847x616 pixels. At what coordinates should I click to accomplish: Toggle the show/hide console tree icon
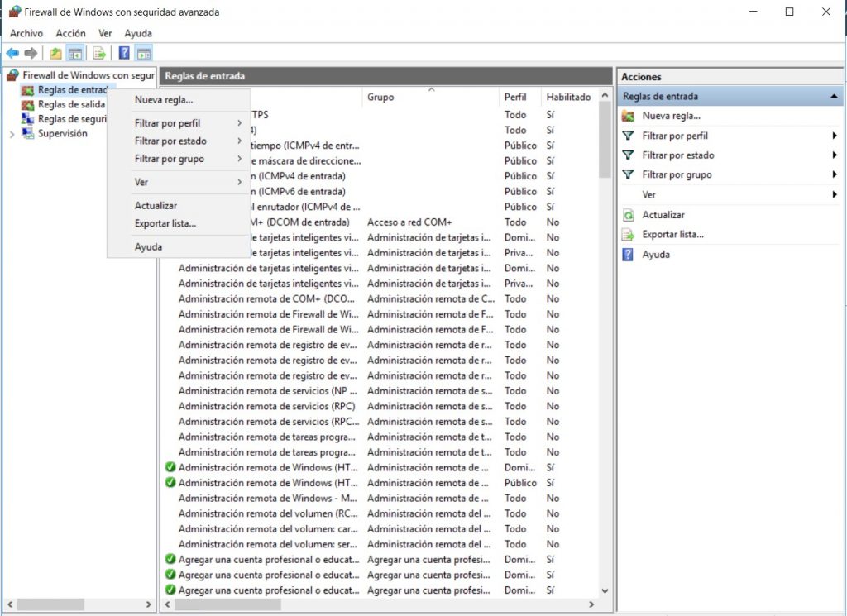pos(75,54)
